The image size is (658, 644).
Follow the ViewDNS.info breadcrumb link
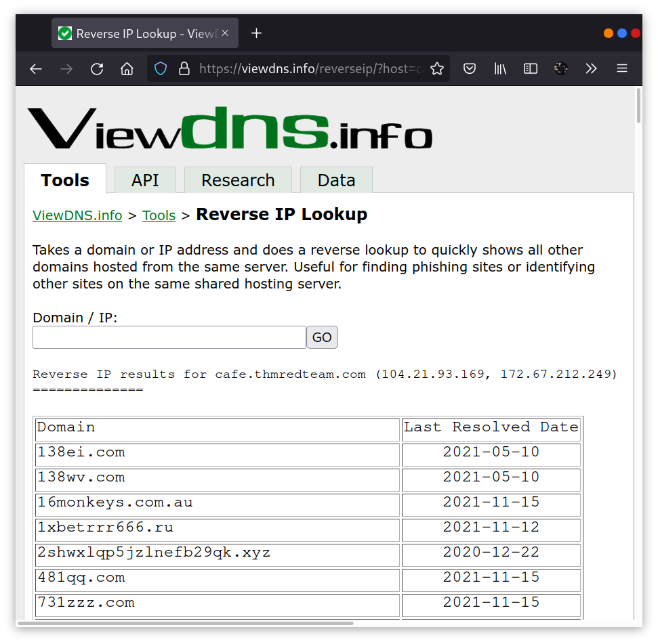[78, 215]
